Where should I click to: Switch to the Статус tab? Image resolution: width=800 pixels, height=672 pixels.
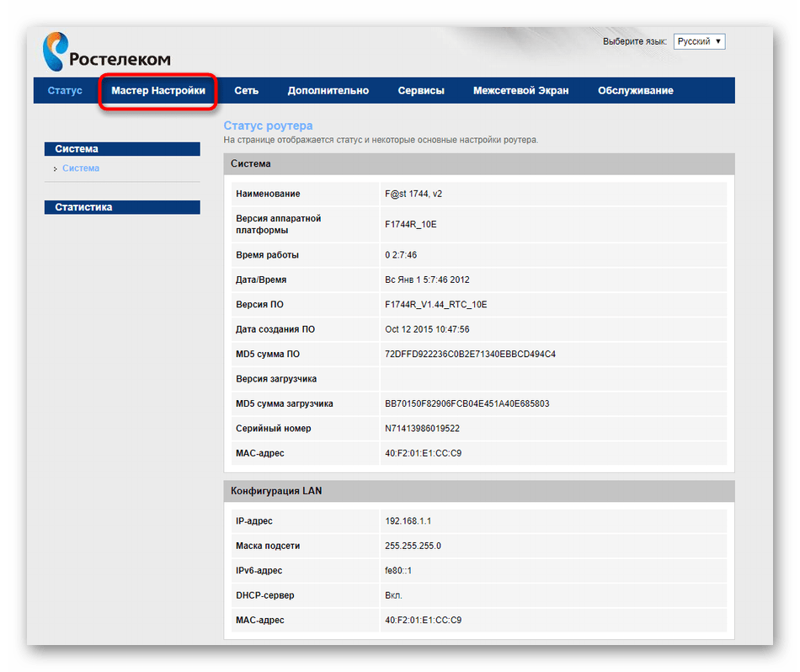coord(65,91)
